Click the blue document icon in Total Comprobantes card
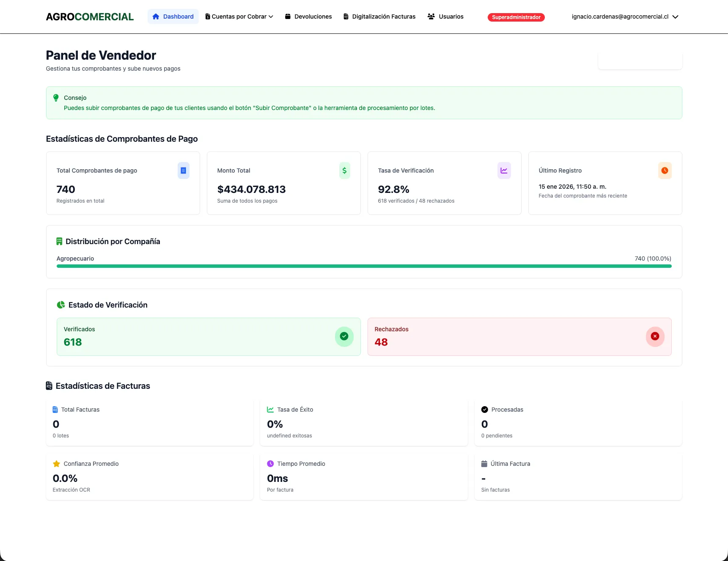728x561 pixels. [183, 170]
